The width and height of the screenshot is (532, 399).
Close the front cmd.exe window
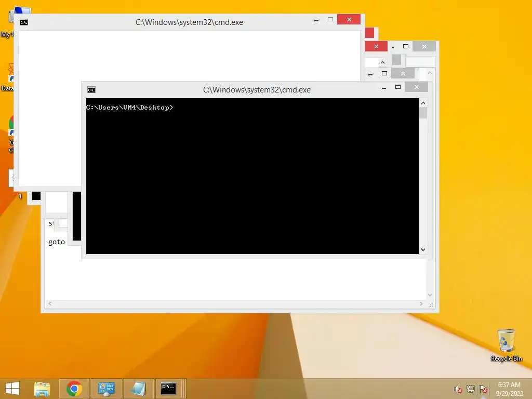pos(416,87)
